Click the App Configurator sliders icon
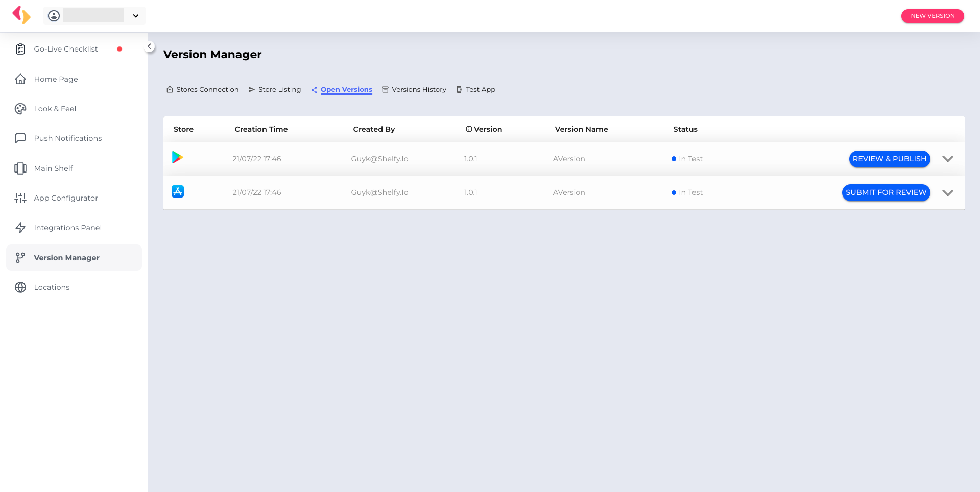980x492 pixels. [x=20, y=198]
